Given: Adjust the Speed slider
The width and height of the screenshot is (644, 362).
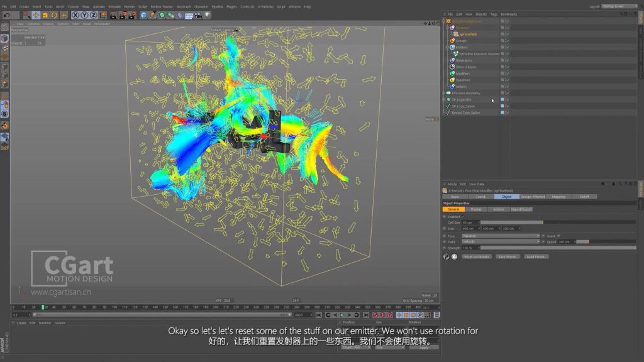Looking at the screenshot, I should [606, 242].
